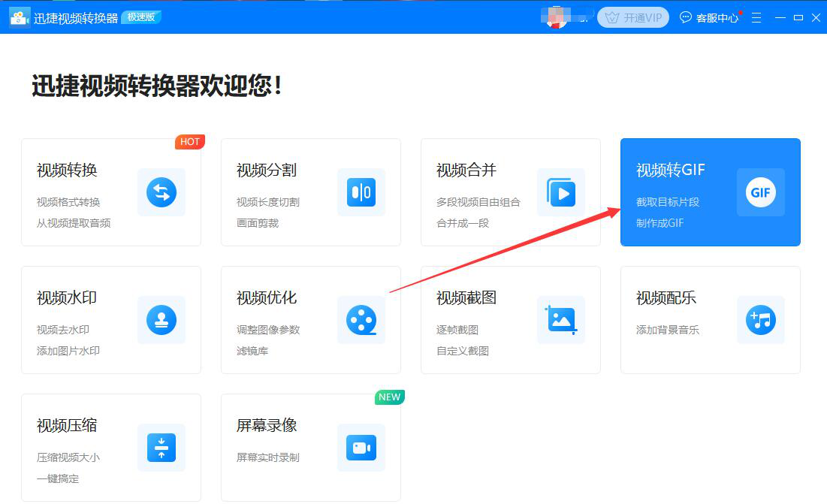This screenshot has width=827, height=504.
Task: Click 一键搞定 description
Action: (x=58, y=478)
